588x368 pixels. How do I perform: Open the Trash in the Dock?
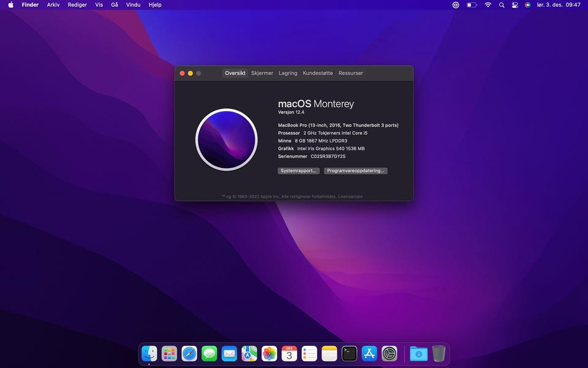(x=439, y=353)
